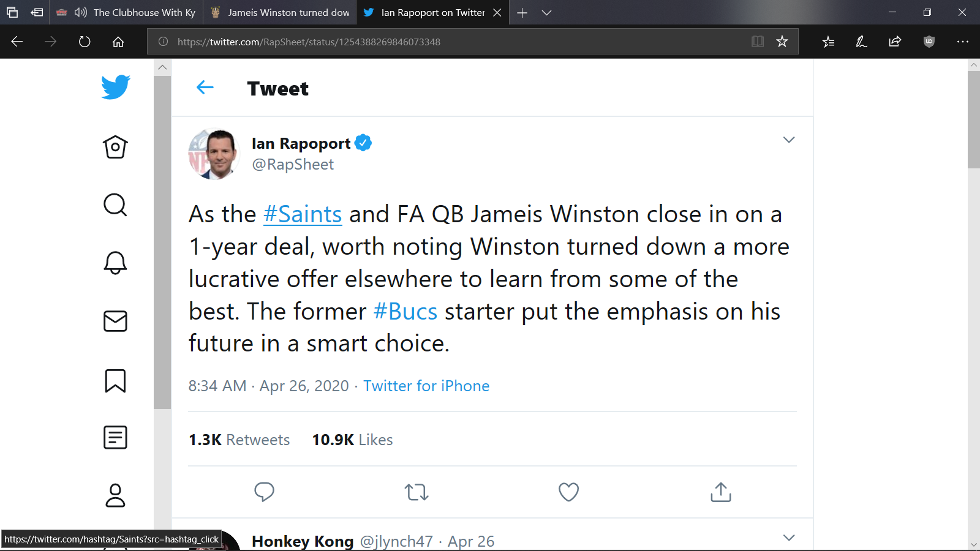Expand options chevron on Honkey Kong's reply
The width and height of the screenshot is (980, 551).
pyautogui.click(x=789, y=538)
